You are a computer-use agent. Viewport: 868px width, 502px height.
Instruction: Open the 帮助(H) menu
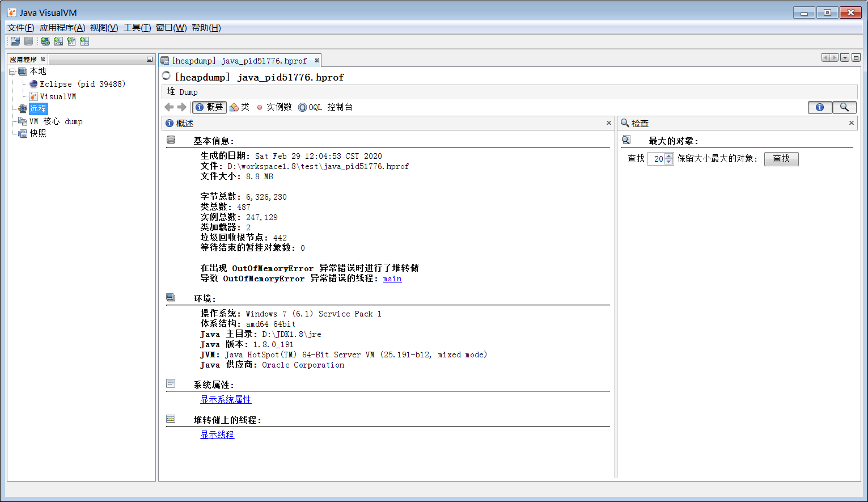[x=206, y=28]
